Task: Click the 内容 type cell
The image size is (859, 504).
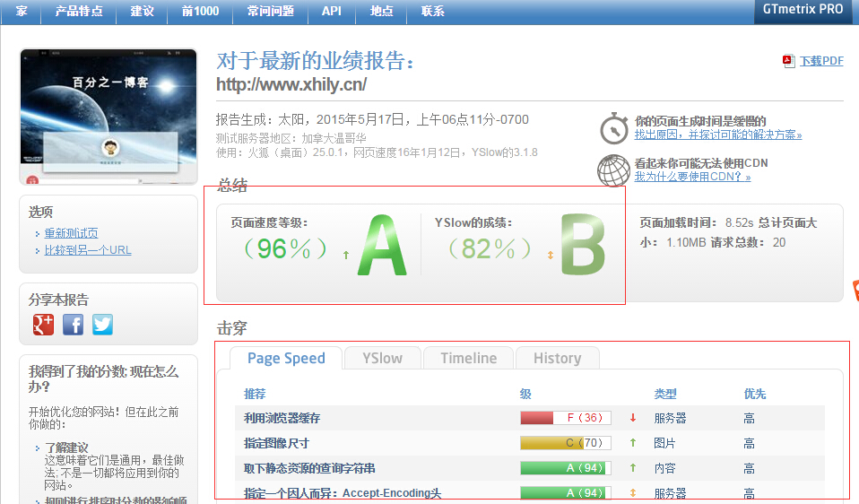Action: pyautogui.click(x=664, y=468)
